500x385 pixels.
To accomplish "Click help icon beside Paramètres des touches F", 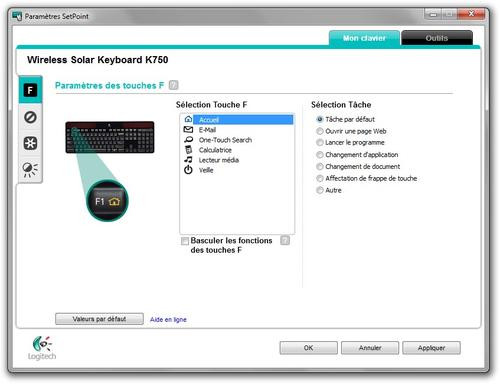I will [x=173, y=85].
